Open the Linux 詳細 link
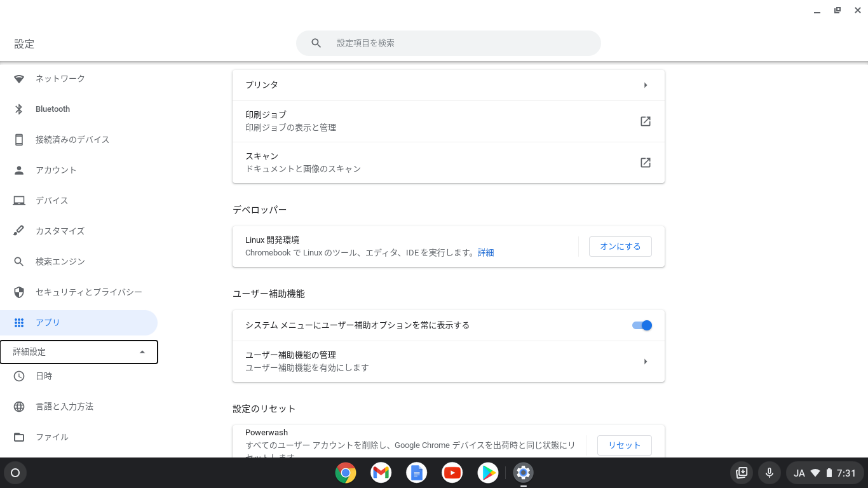The height and width of the screenshot is (488, 868). (485, 252)
